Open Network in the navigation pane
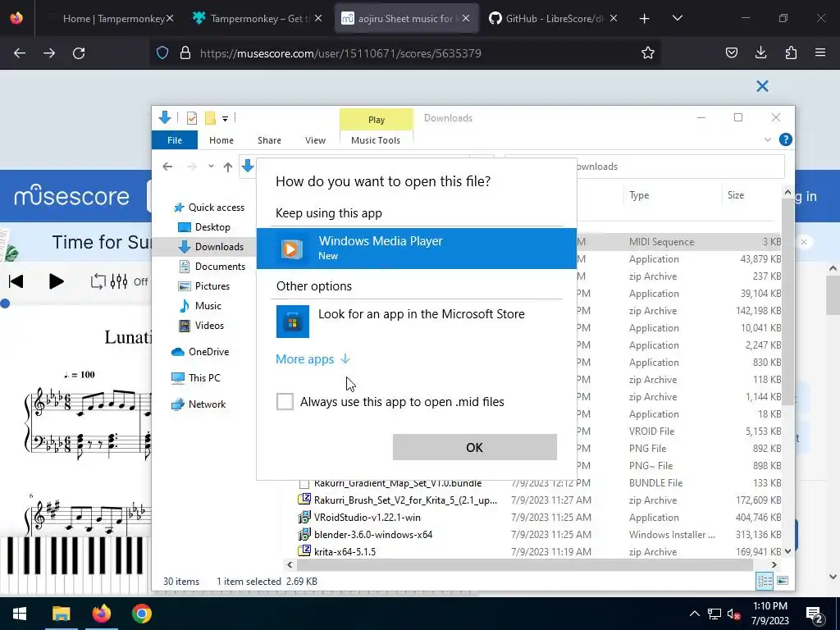Image resolution: width=840 pixels, height=630 pixels. click(199, 404)
